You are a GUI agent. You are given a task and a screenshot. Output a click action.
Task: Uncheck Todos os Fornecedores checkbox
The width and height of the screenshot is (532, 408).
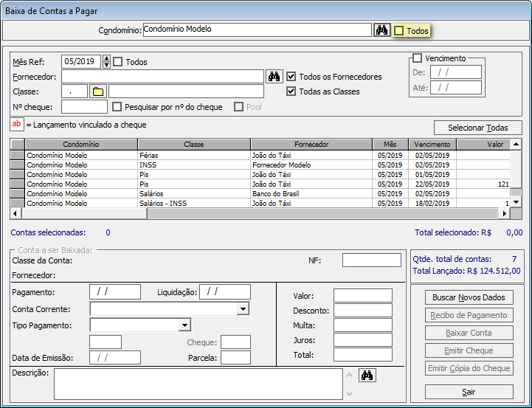[291, 77]
